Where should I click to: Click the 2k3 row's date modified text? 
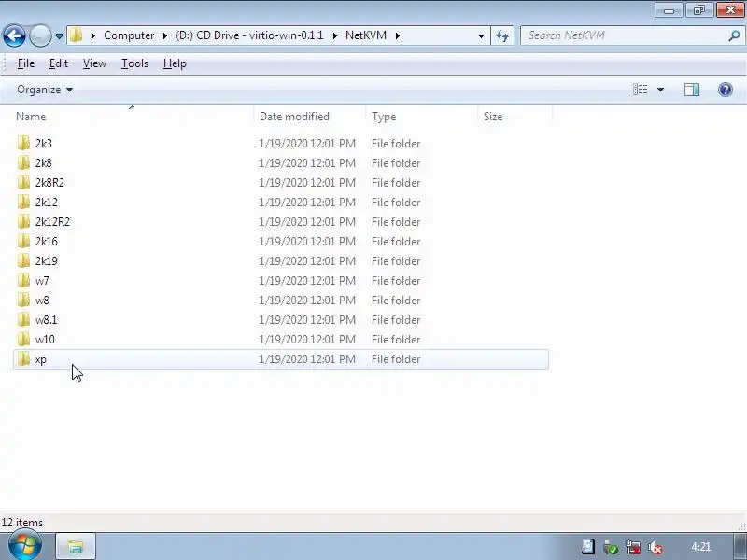coord(307,144)
